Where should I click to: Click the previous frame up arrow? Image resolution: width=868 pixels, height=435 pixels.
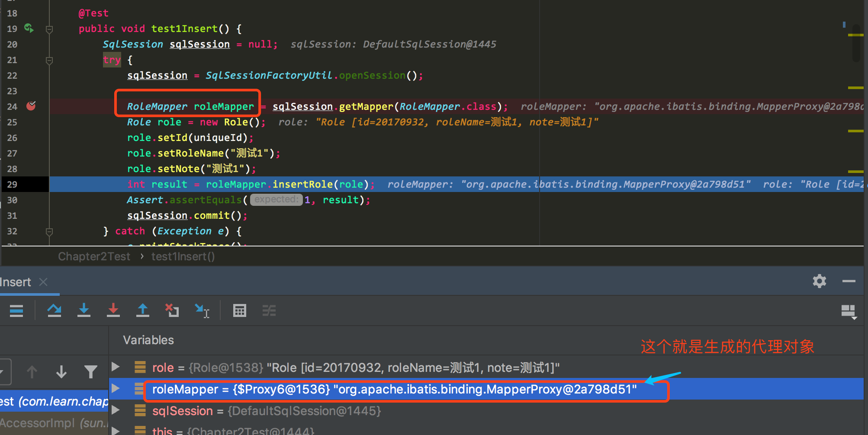(x=32, y=372)
